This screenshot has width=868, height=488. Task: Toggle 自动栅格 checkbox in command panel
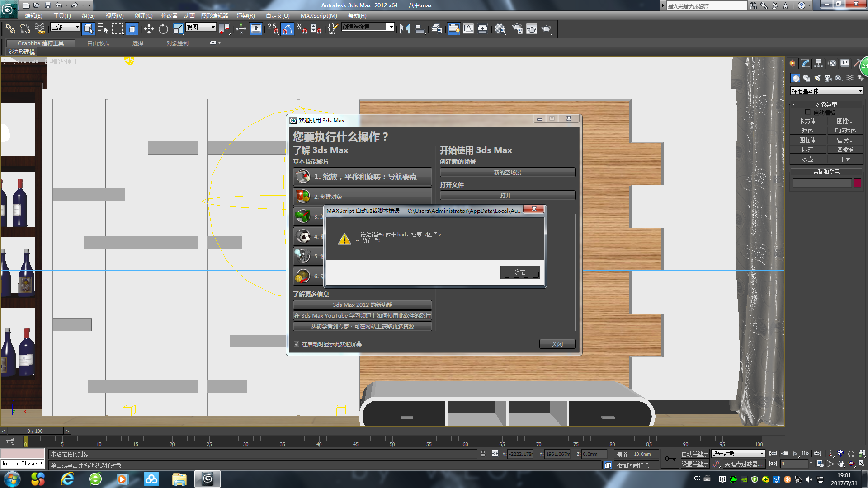click(807, 113)
